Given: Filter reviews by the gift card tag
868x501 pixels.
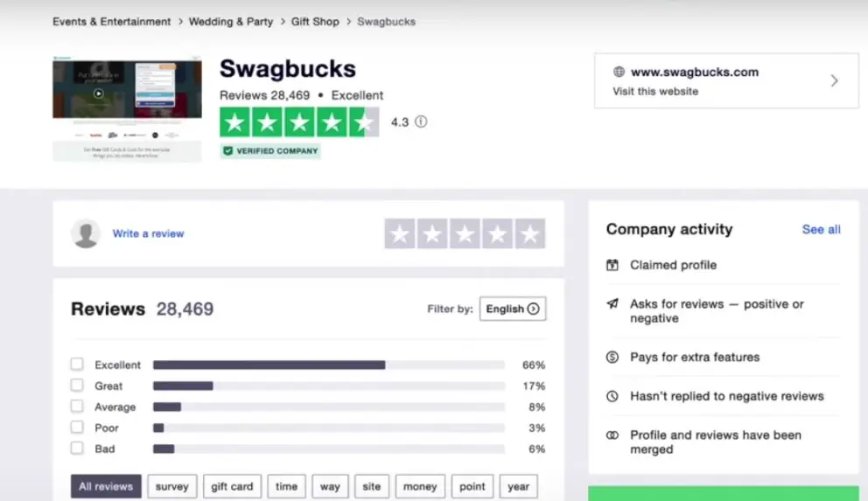Looking at the screenshot, I should tap(232, 487).
